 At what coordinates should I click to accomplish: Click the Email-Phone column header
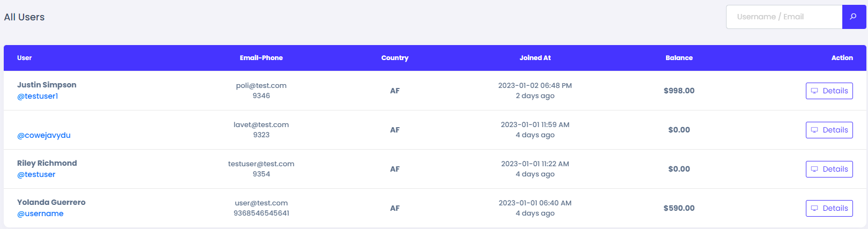click(x=261, y=58)
